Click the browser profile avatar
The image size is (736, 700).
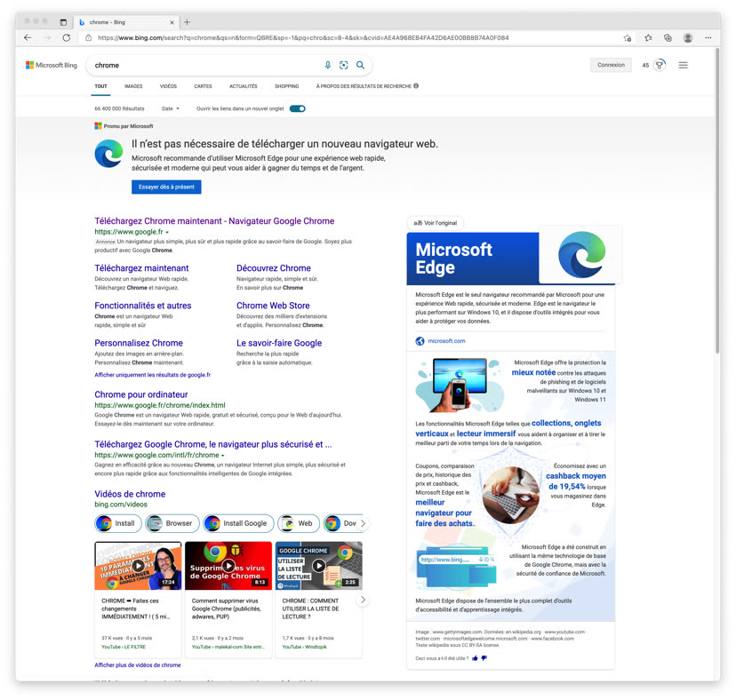[x=688, y=37]
